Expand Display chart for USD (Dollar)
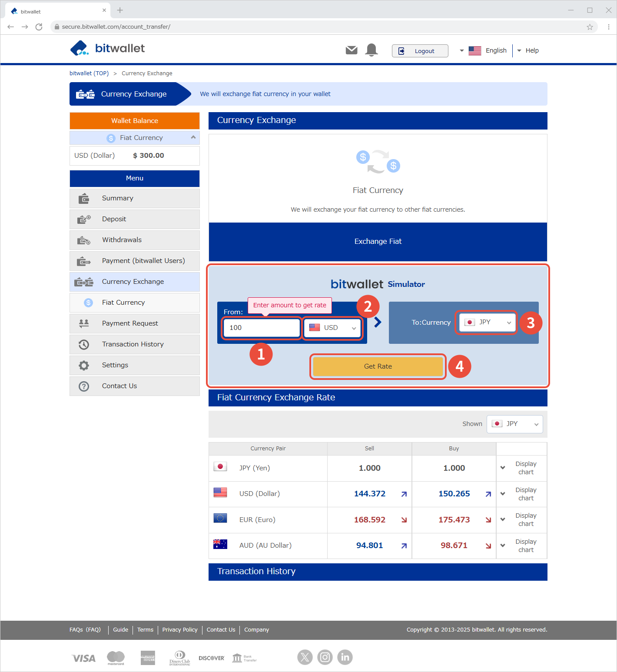The image size is (617, 672). coord(521,494)
